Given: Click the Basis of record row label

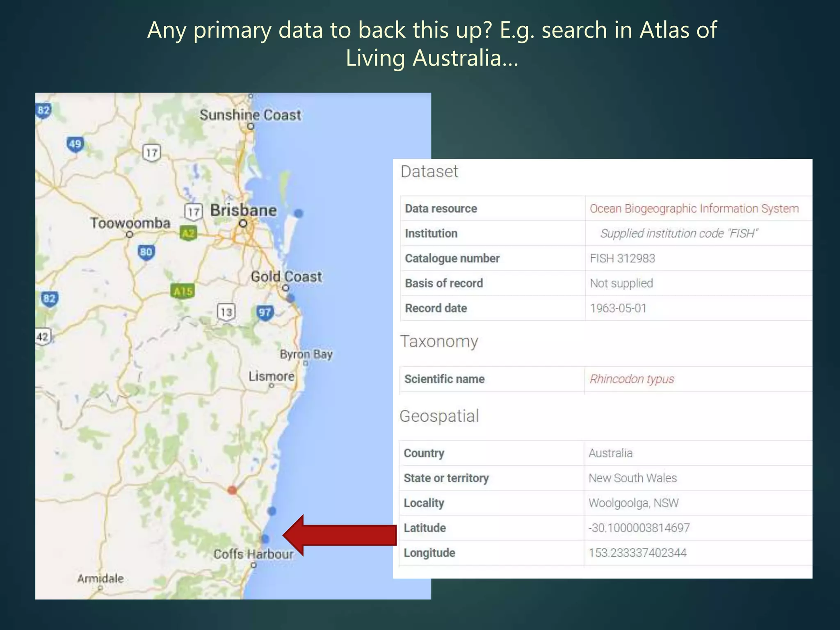Looking at the screenshot, I should [x=444, y=283].
